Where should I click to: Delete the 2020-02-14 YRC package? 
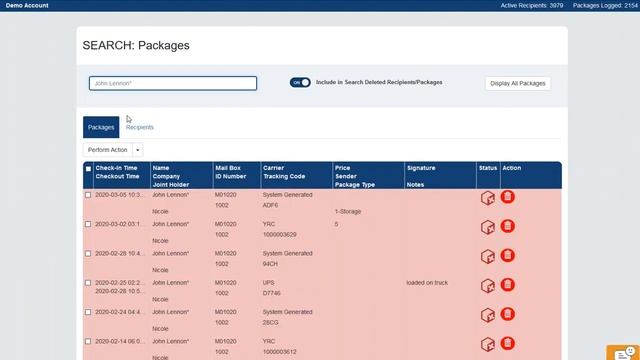(508, 343)
